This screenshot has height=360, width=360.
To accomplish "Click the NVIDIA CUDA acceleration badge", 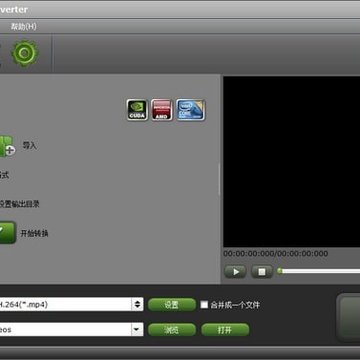I will pyautogui.click(x=137, y=110).
